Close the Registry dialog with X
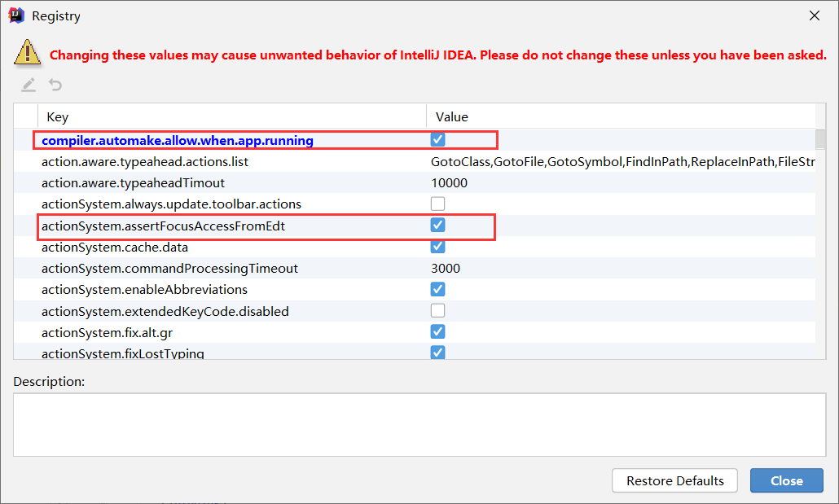 tap(815, 15)
